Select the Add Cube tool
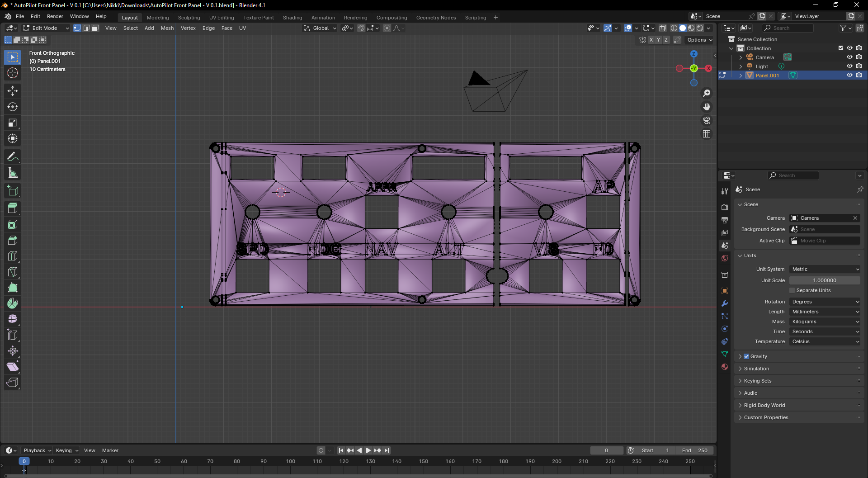The image size is (868, 478). click(x=13, y=191)
